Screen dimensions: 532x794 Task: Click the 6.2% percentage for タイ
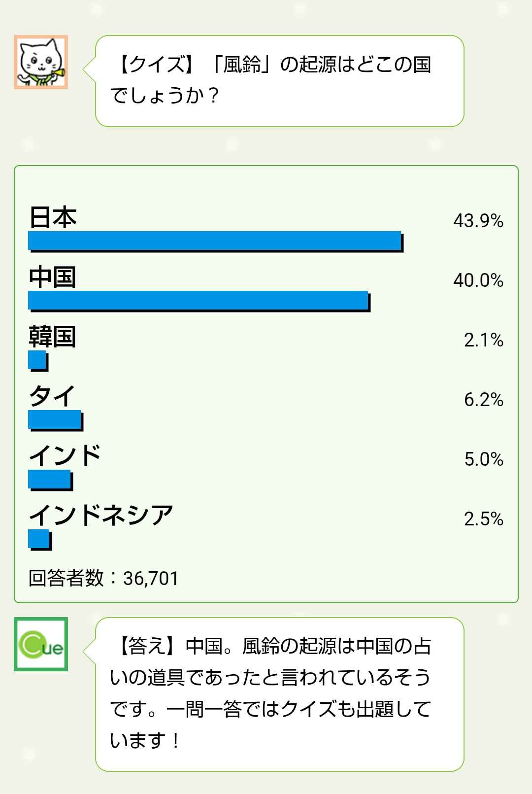coord(483,400)
